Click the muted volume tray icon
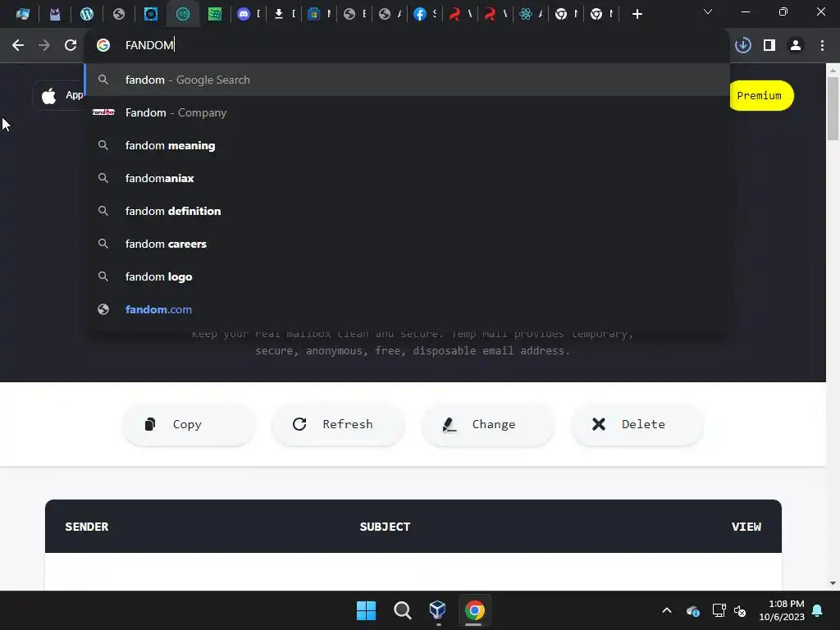The width and height of the screenshot is (840, 630). pyautogui.click(x=740, y=610)
